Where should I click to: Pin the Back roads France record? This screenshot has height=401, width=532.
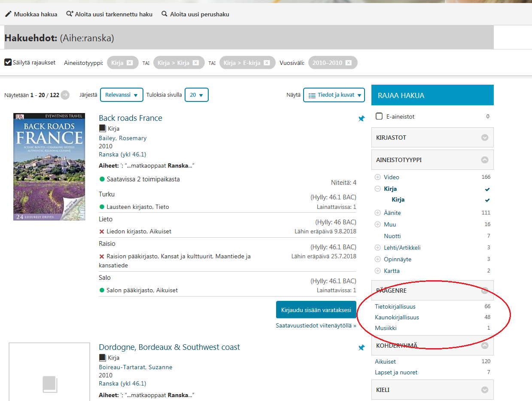click(x=361, y=119)
